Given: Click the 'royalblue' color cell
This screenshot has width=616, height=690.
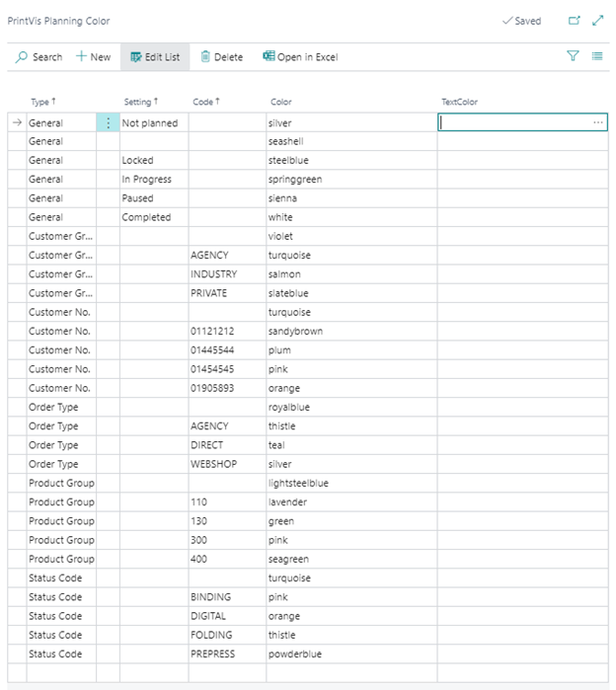Looking at the screenshot, I should 351,407.
